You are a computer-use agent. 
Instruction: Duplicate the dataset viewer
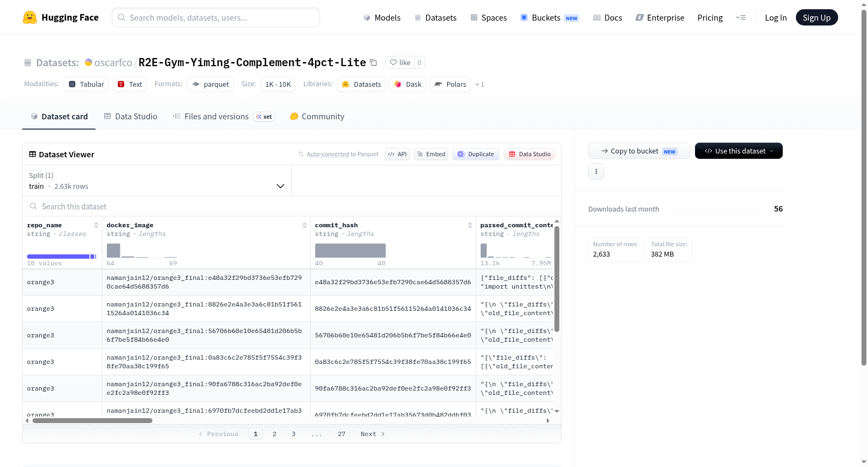[x=476, y=154]
